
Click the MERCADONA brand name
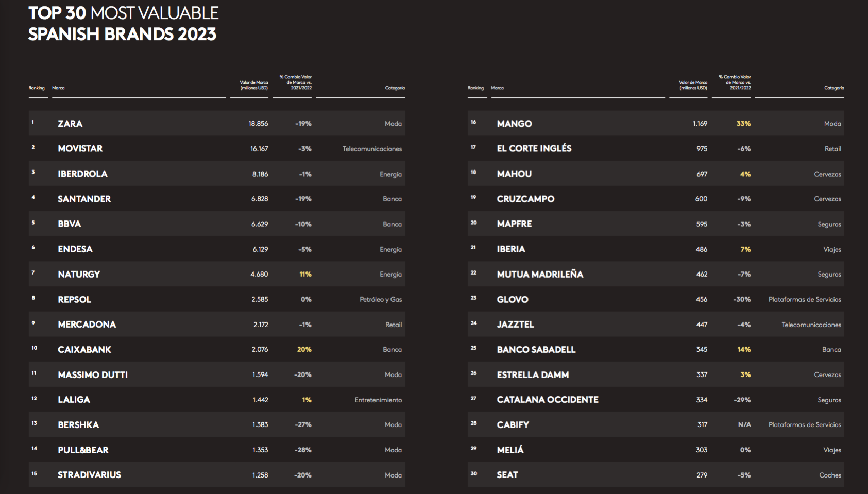coord(87,324)
